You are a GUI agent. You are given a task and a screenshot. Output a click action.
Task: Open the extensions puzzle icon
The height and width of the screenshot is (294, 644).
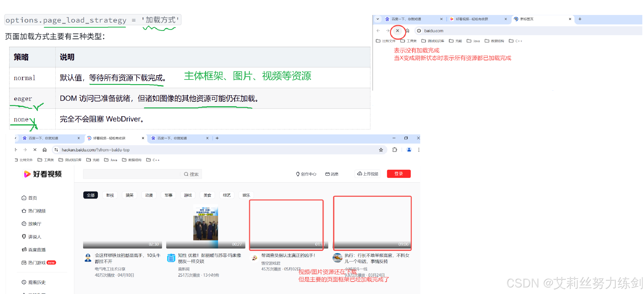coord(394,150)
